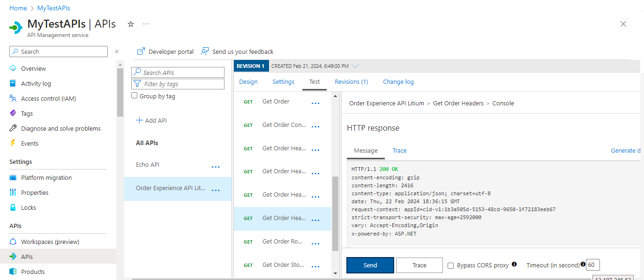Click the Overview cloud icon in the sidebar
This screenshot has height=280, width=644.
tap(13, 68)
